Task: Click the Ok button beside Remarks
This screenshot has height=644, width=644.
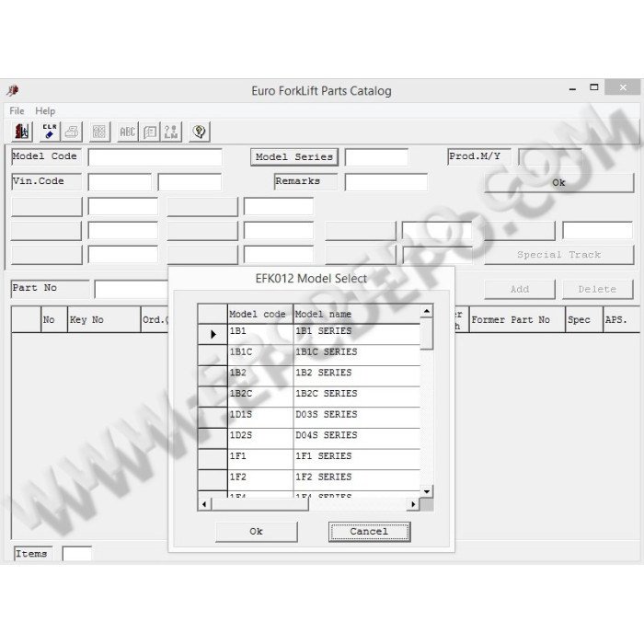Action: (x=559, y=183)
